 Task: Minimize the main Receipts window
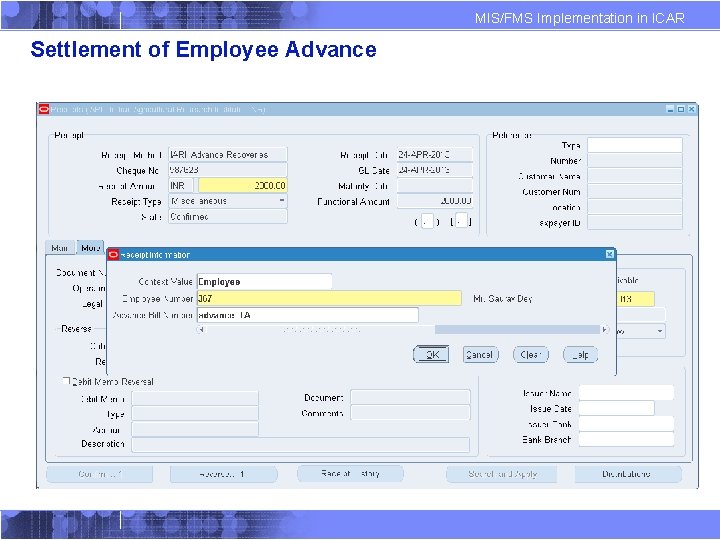[670, 109]
